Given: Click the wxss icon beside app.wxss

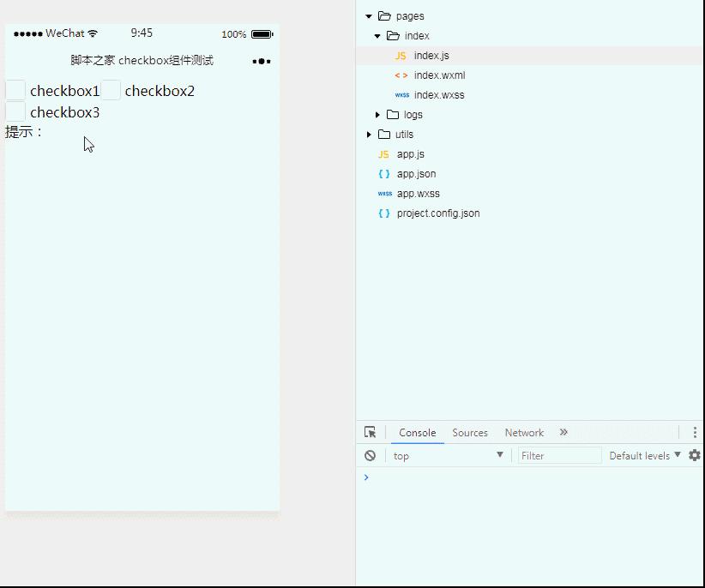Looking at the screenshot, I should (x=385, y=194).
